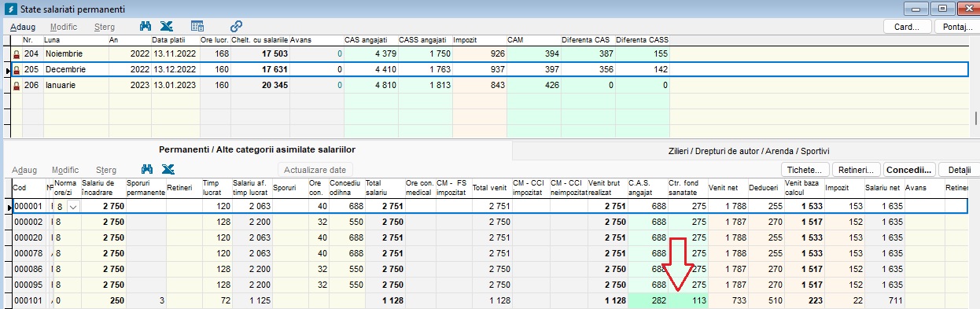Select the Ianuarie month cell

(76, 85)
